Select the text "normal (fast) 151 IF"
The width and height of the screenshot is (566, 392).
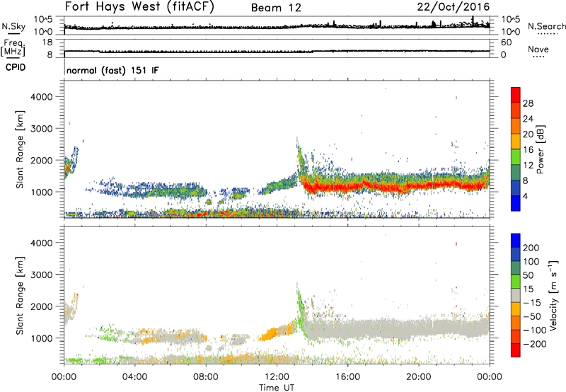pos(112,70)
